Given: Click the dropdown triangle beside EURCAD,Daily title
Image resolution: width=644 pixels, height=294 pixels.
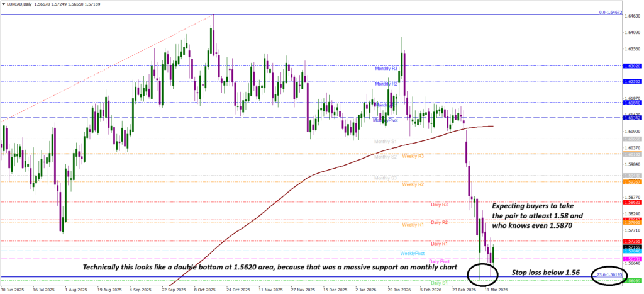Looking at the screenshot, I should pos(4,5).
